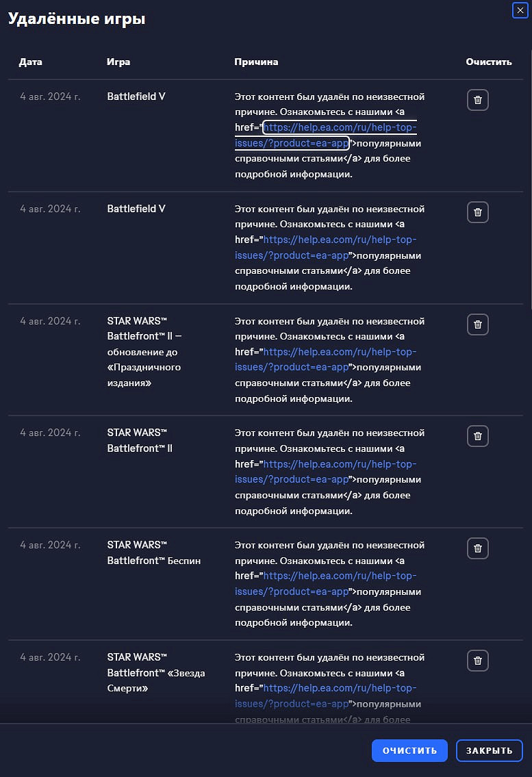Open help link in «Звезда Смерти» row
Viewport: 532px width, 777px height.
pyautogui.click(x=340, y=689)
